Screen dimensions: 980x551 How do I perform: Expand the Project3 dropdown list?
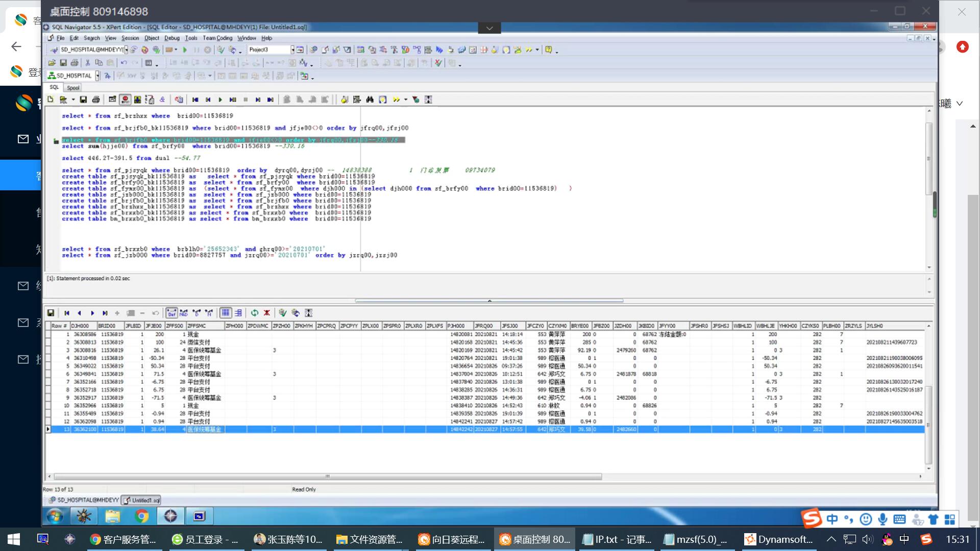[x=292, y=49]
